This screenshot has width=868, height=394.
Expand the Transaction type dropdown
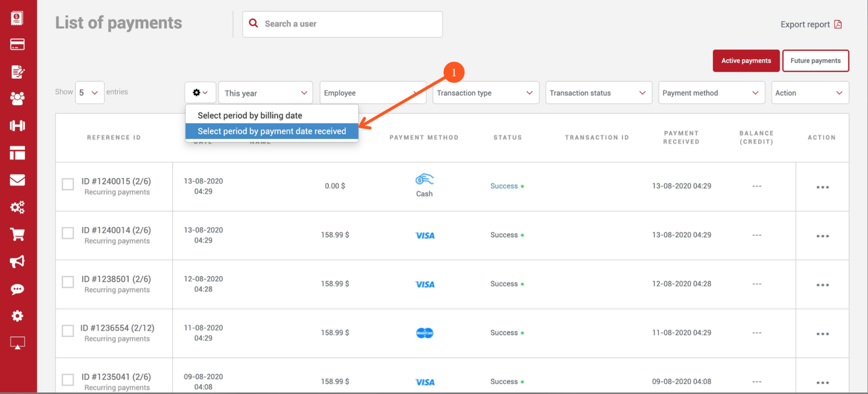pos(485,93)
